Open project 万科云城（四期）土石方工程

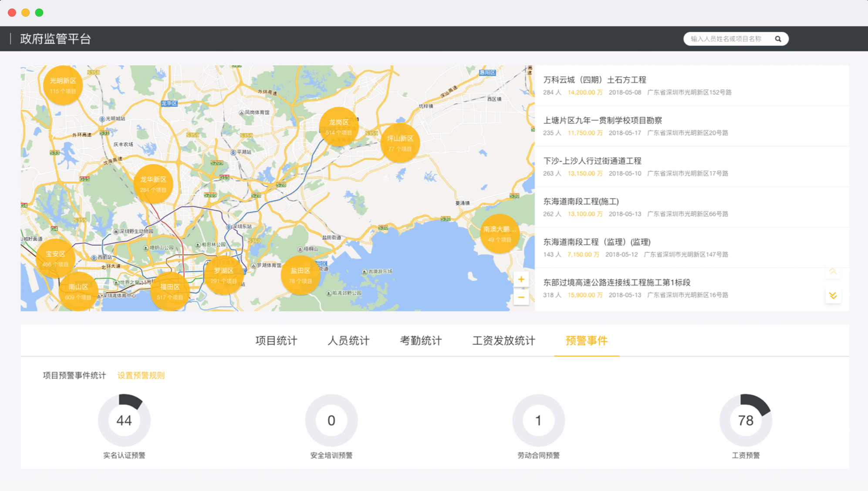pos(594,80)
